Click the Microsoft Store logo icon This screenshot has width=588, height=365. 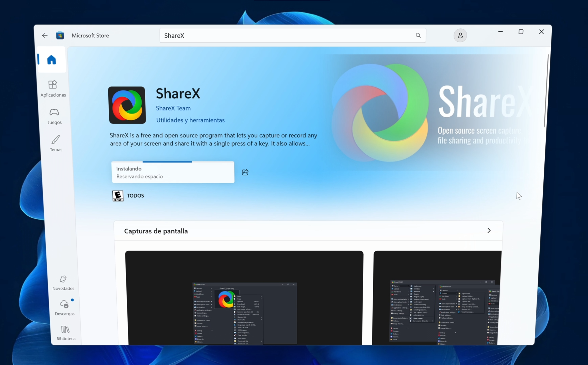pos(60,35)
